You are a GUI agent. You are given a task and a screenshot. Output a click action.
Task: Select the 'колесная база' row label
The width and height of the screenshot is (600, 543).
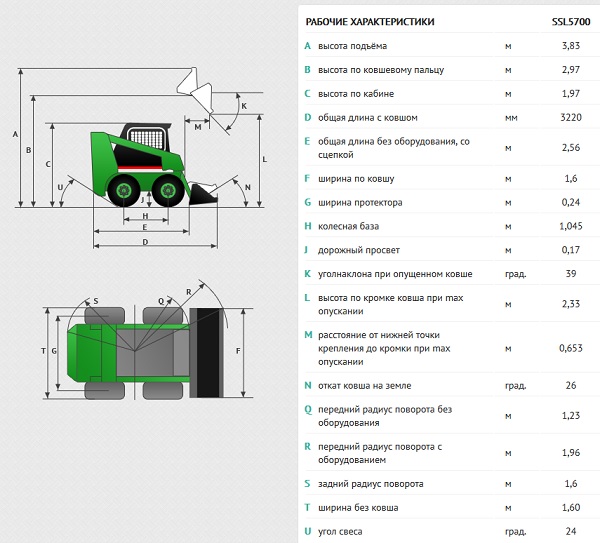pos(348,226)
